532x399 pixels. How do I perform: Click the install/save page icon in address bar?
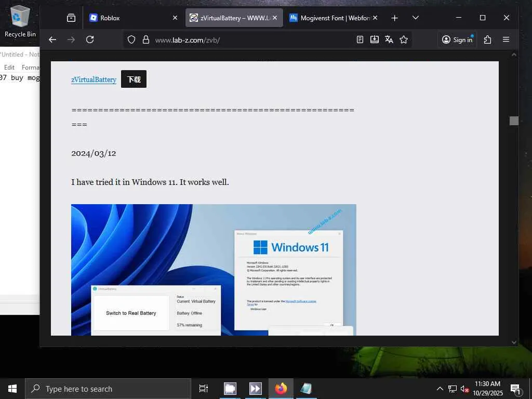pyautogui.click(x=375, y=39)
